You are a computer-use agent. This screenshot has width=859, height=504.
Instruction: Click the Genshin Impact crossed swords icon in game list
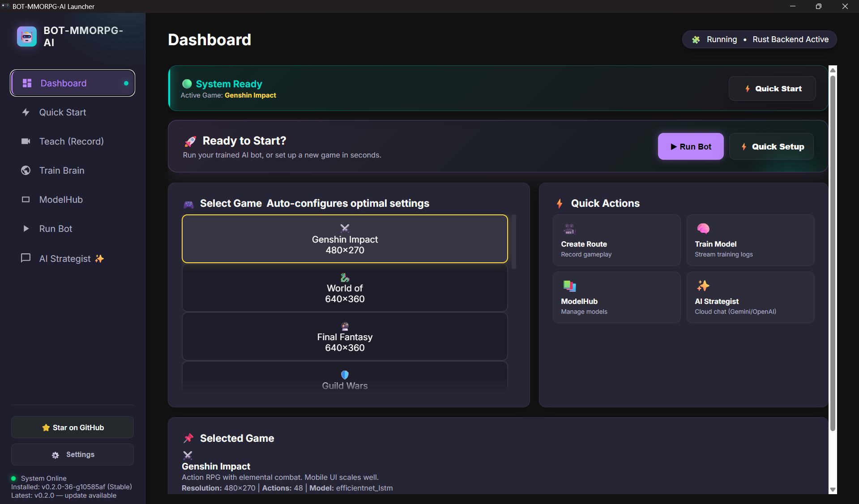tap(345, 228)
